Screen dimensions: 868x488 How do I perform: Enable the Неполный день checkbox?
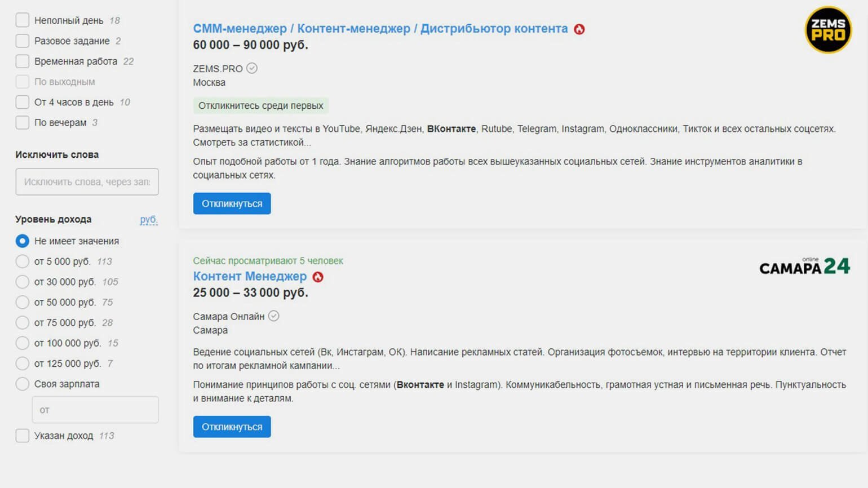point(23,20)
